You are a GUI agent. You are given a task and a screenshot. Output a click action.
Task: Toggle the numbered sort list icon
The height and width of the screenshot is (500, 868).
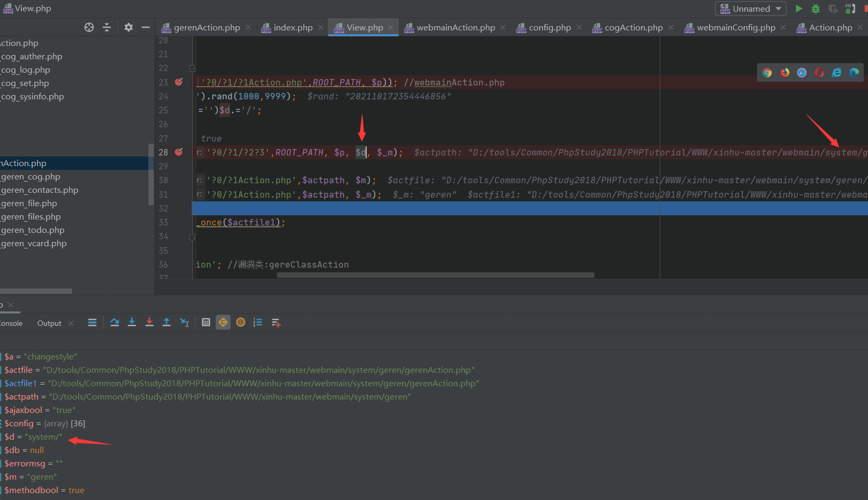coord(258,322)
